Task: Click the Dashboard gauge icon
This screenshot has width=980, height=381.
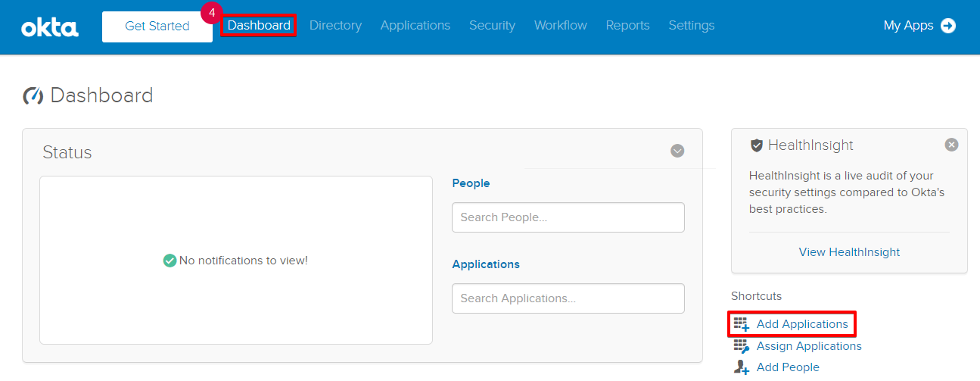Action: pyautogui.click(x=33, y=96)
